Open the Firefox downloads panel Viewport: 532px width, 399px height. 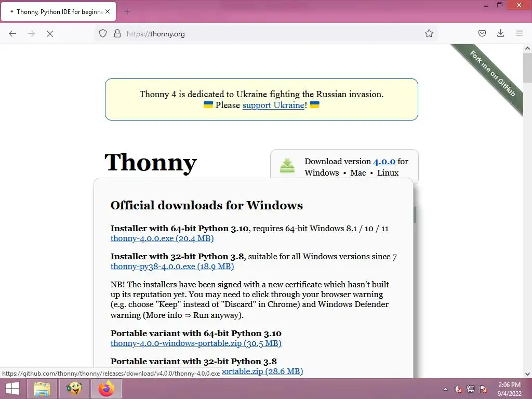[500, 33]
